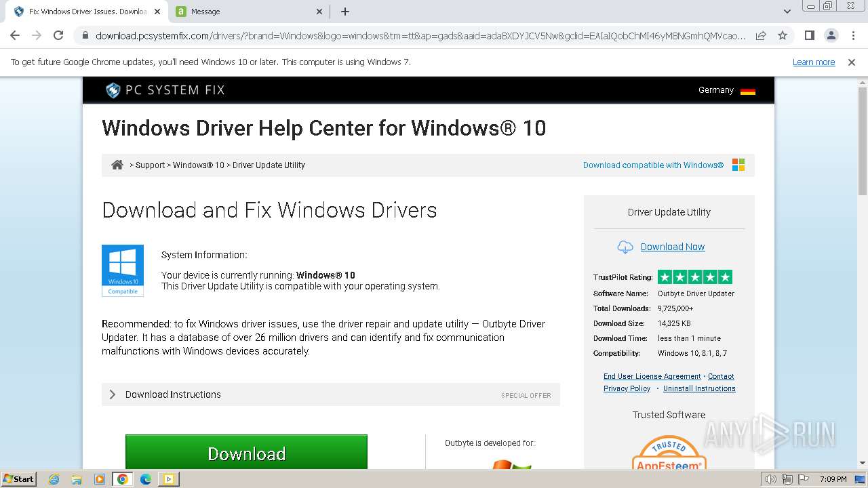This screenshot has height=488, width=868.
Task: Click the Windows four-color logo in breadcrumb bar
Action: pyautogui.click(x=738, y=165)
